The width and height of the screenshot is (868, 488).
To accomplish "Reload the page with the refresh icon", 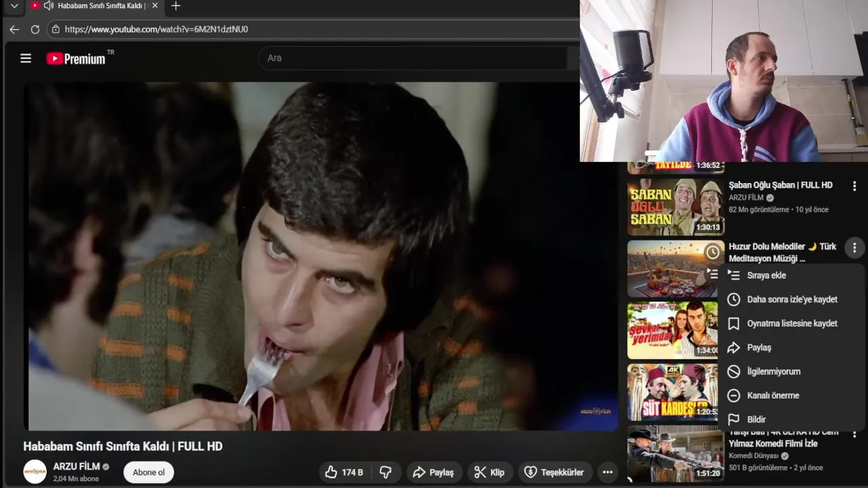I will click(35, 29).
